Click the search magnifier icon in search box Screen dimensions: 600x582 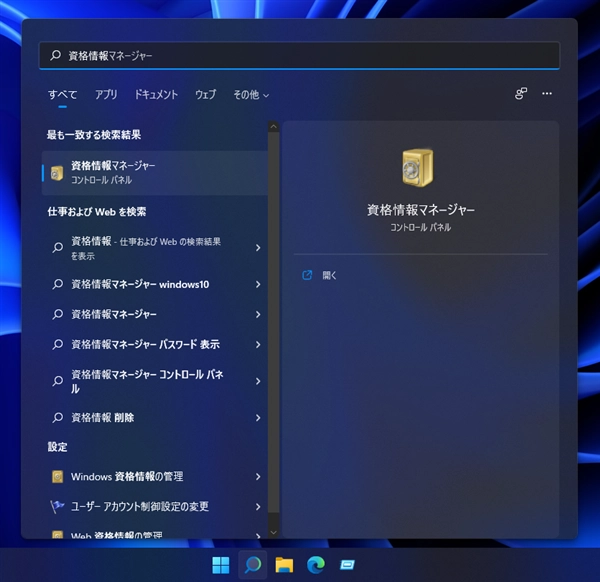pos(55,55)
